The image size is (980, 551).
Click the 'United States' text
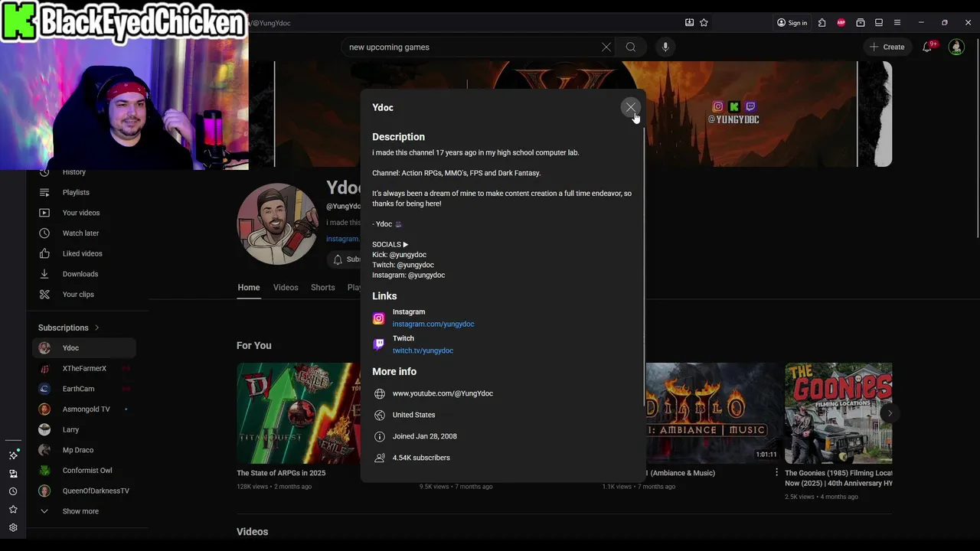(x=413, y=415)
